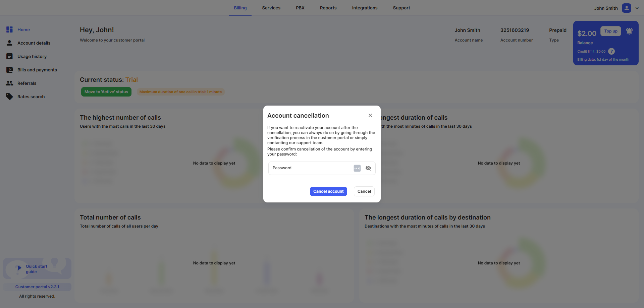Click the Cancel button in the dialog
The height and width of the screenshot is (308, 644).
click(x=364, y=191)
